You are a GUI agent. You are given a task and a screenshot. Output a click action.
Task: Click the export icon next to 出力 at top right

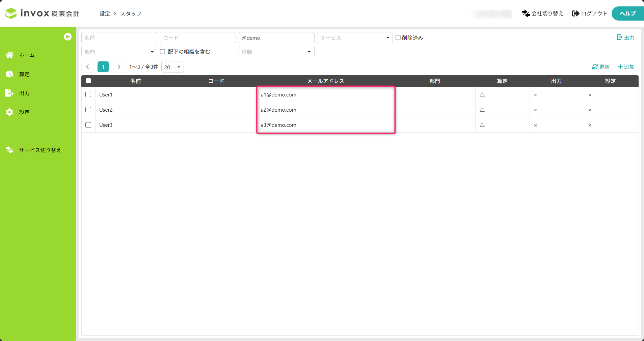click(x=619, y=37)
